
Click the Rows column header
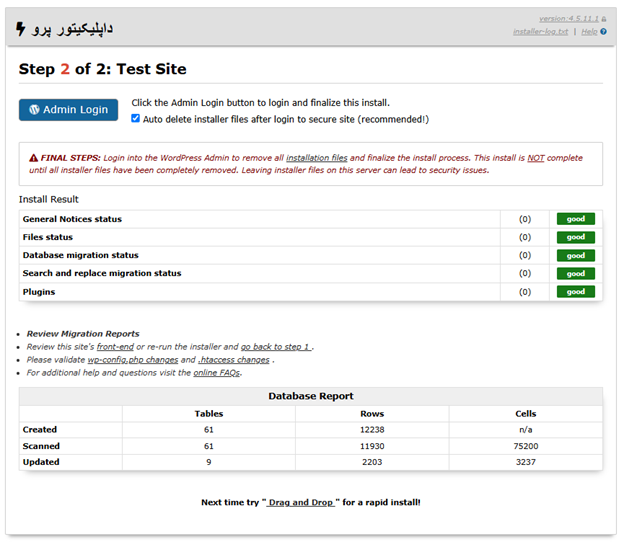point(372,414)
